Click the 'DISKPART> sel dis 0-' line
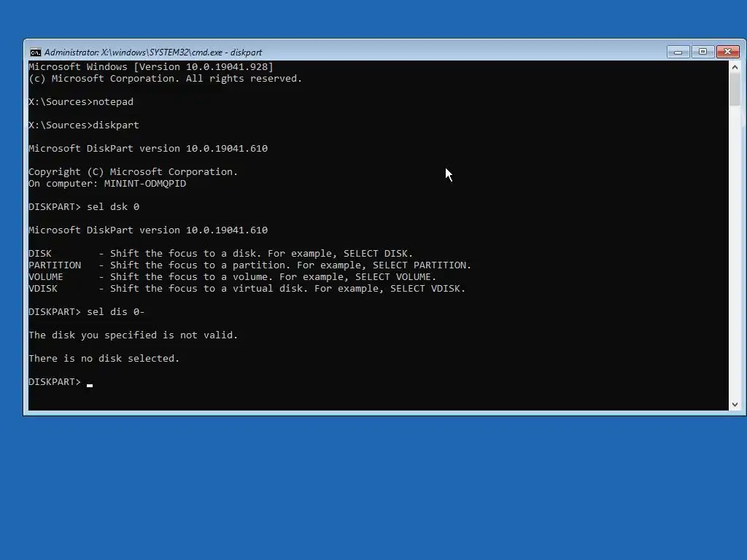Screen dimensions: 747x560 coord(87,312)
